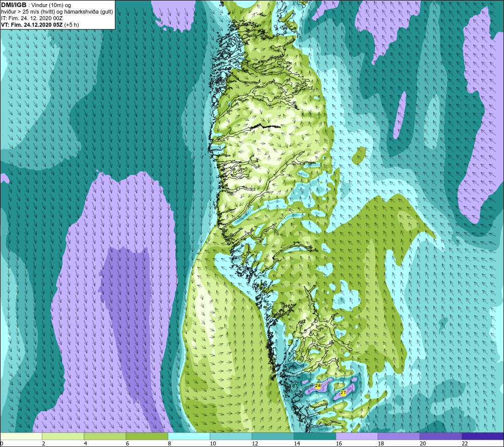Screen dimensions: 504x447
Task: Pick the olive green 6–8 m/s swatch
Action: coord(147,436)
